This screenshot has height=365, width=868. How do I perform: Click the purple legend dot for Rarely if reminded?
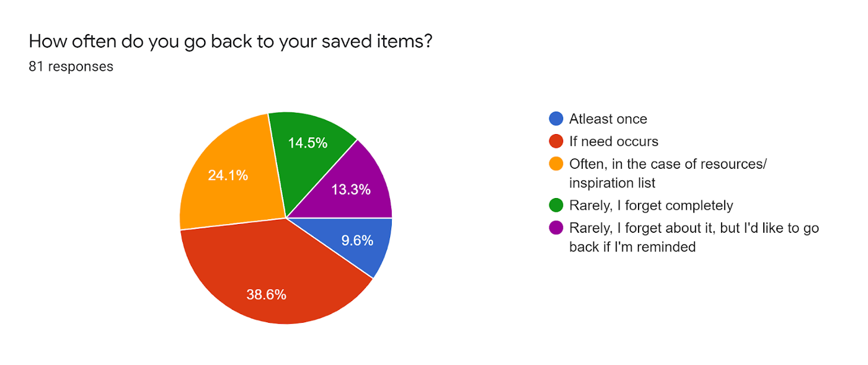556,228
